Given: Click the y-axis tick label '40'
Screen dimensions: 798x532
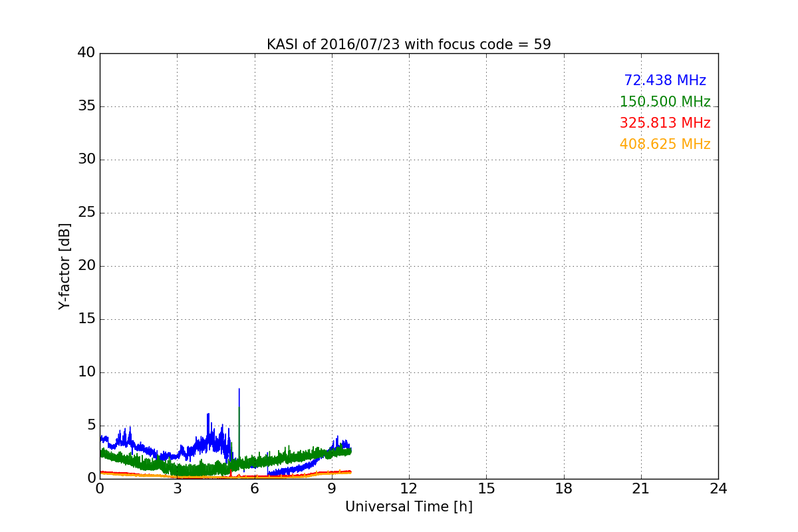Looking at the screenshot, I should pyautogui.click(x=86, y=53).
